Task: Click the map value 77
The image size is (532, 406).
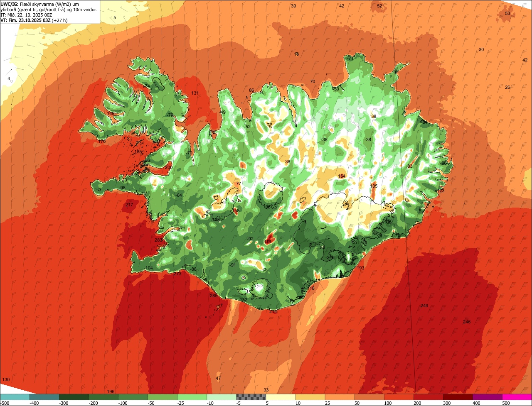Action: 238,183
